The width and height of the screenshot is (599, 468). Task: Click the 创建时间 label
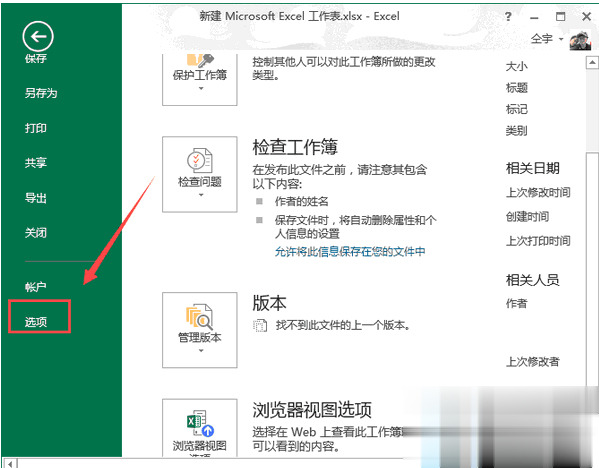[528, 217]
